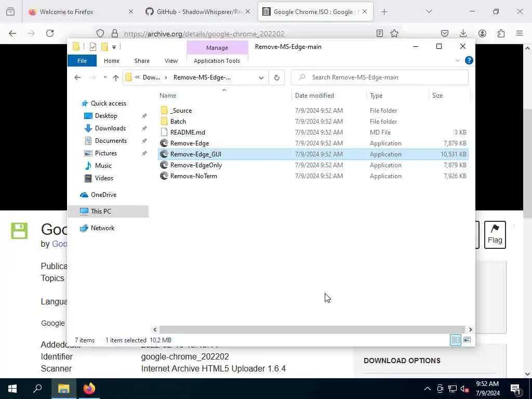Click the Remove-MS-Edge breadcrumb path
Viewport: 532px width, 399px height.
202,77
